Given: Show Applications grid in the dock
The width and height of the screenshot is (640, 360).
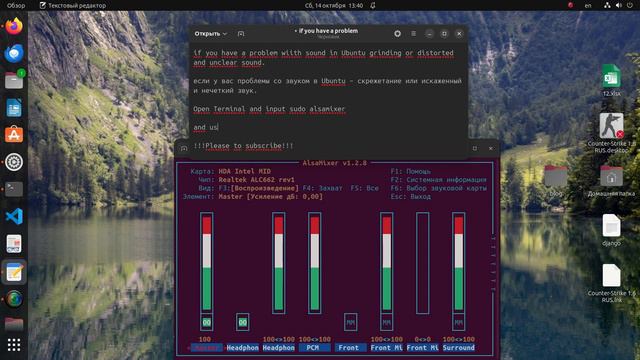Looking at the screenshot, I should pos(14,345).
